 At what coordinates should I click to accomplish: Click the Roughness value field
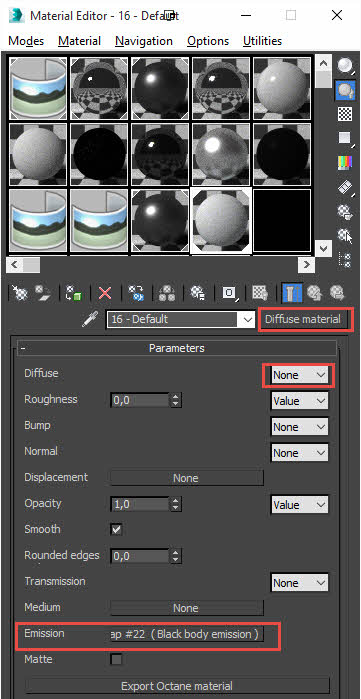pos(140,401)
